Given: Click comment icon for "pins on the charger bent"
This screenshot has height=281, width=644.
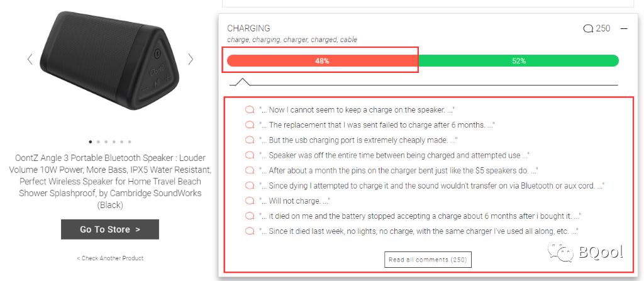Looking at the screenshot, I should [250, 170].
